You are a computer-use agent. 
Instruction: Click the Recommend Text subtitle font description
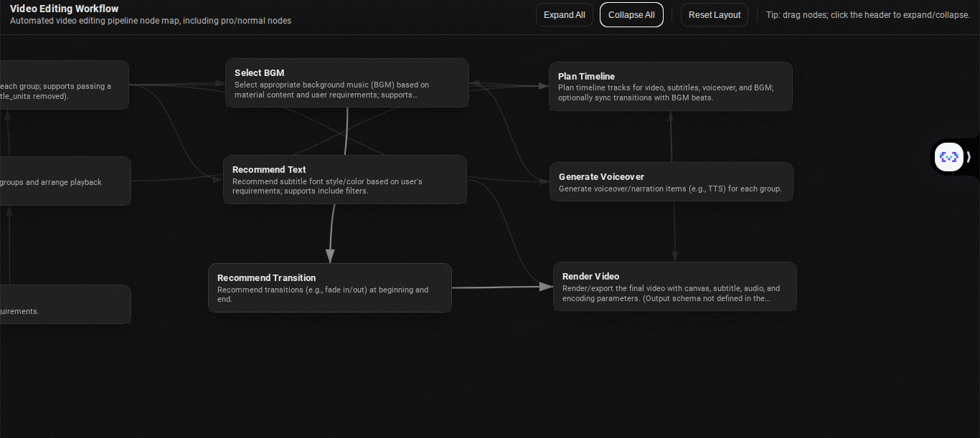pos(327,186)
